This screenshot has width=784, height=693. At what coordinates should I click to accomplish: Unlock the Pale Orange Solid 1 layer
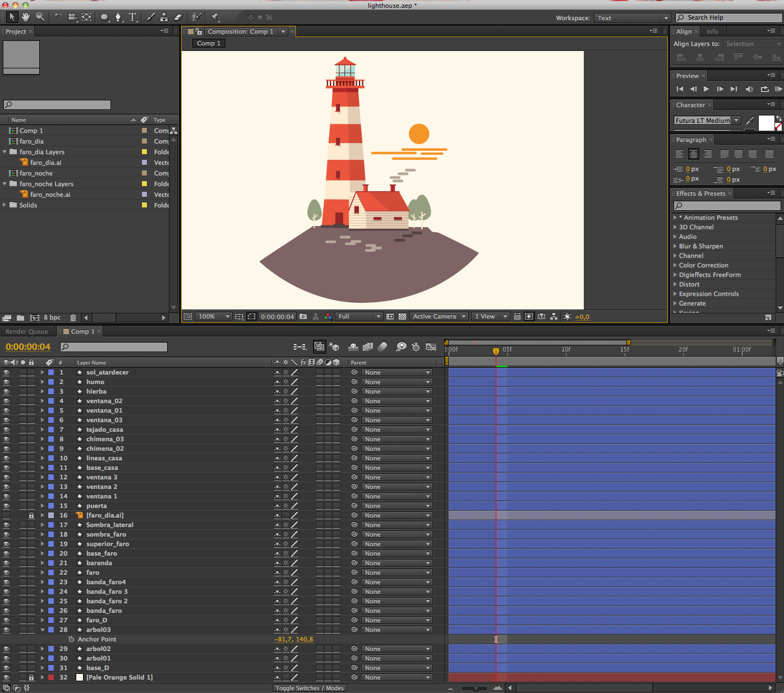pyautogui.click(x=31, y=677)
